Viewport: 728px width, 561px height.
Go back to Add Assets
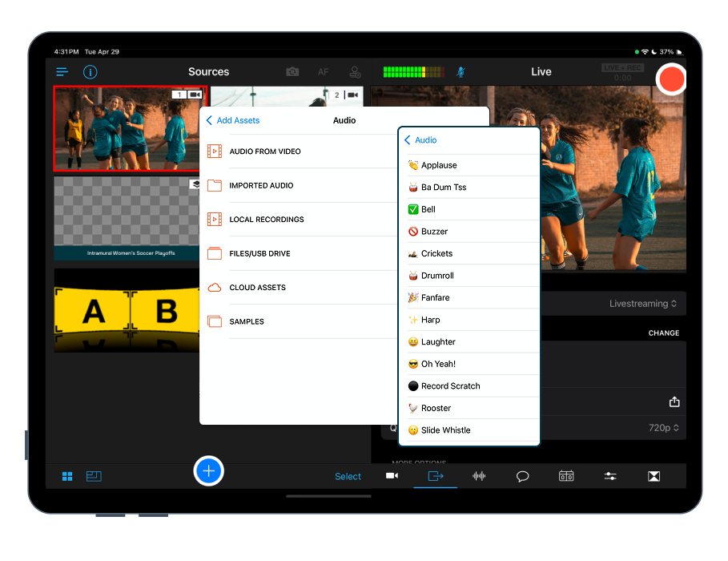[232, 120]
